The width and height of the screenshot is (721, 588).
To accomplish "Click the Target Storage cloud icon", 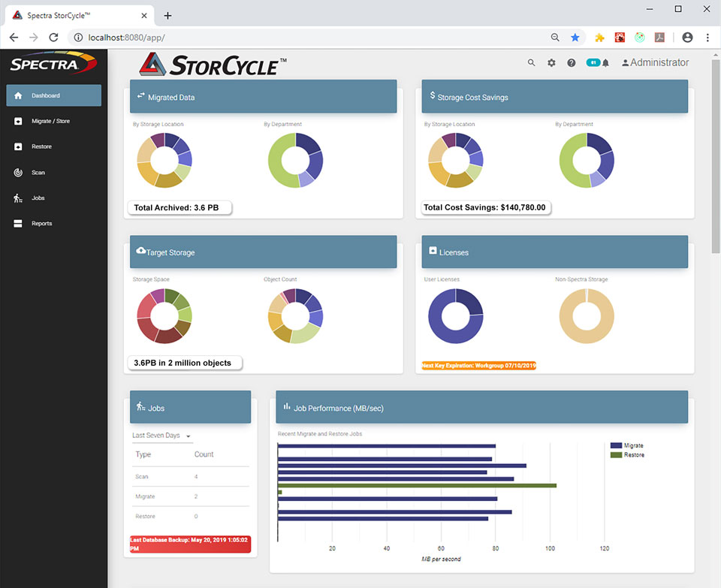I will coord(141,251).
